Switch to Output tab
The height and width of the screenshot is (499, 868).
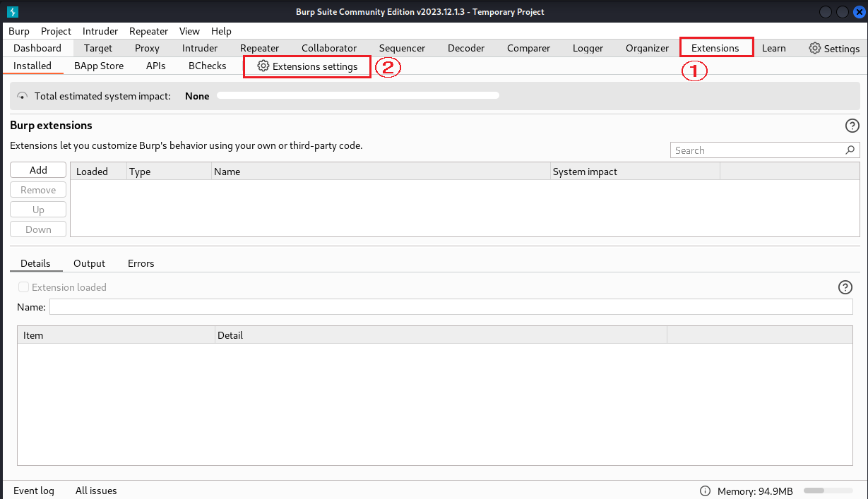point(89,263)
